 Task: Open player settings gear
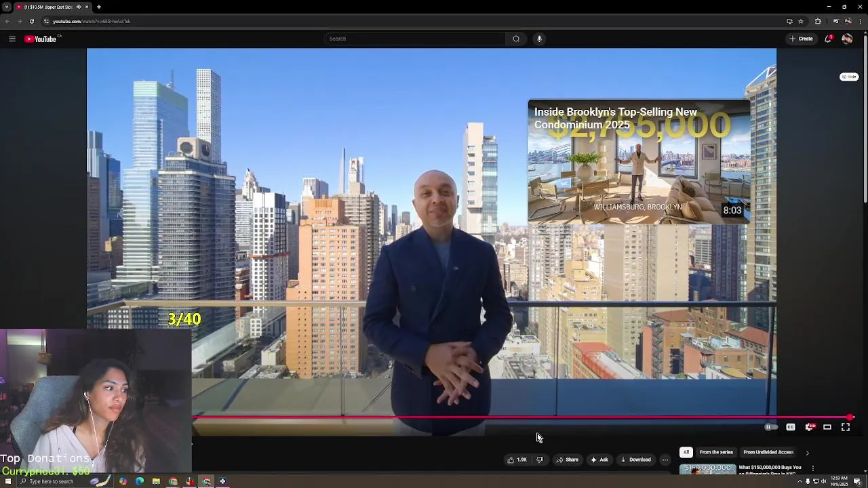tap(809, 427)
